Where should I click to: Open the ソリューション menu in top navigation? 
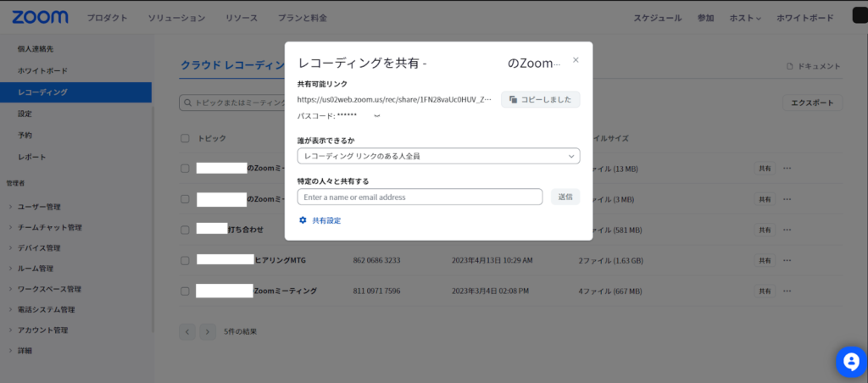click(x=176, y=18)
